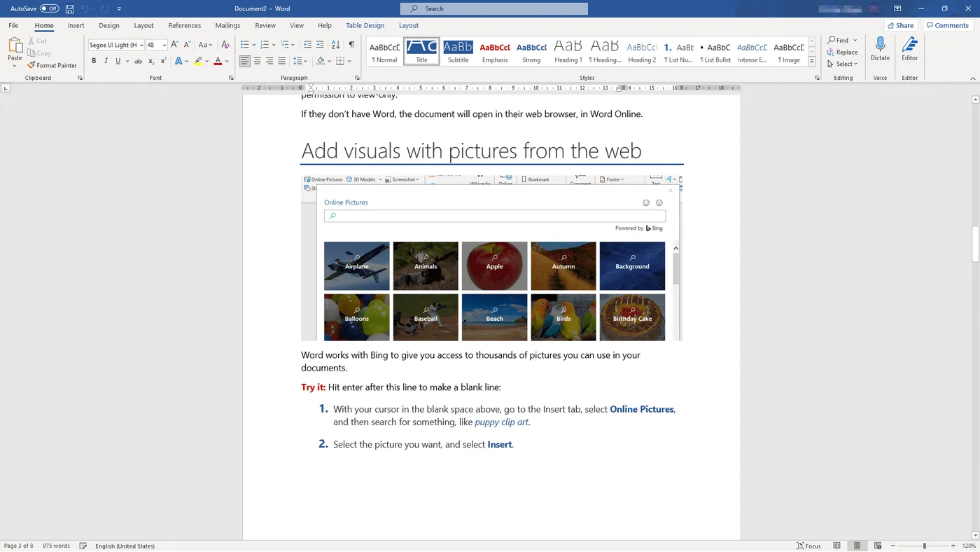Image resolution: width=980 pixels, height=552 pixels.
Task: Click the English (United States) language indicator
Action: (125, 546)
